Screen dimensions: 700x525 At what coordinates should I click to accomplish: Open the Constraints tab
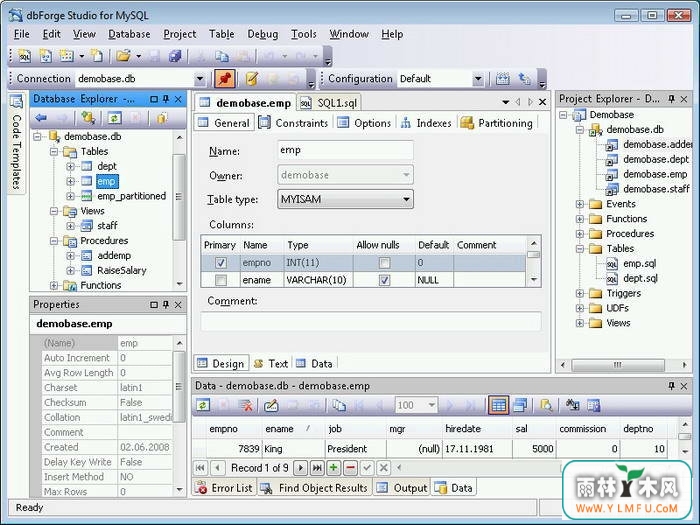click(294, 123)
